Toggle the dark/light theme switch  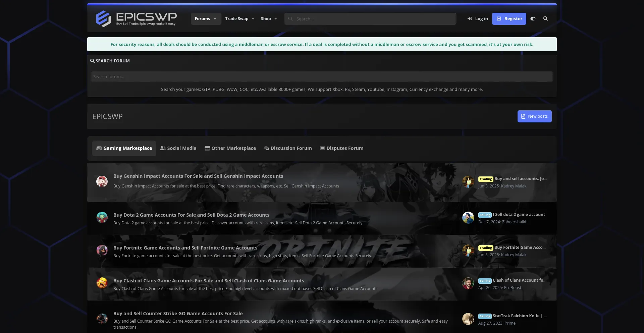[x=533, y=19]
